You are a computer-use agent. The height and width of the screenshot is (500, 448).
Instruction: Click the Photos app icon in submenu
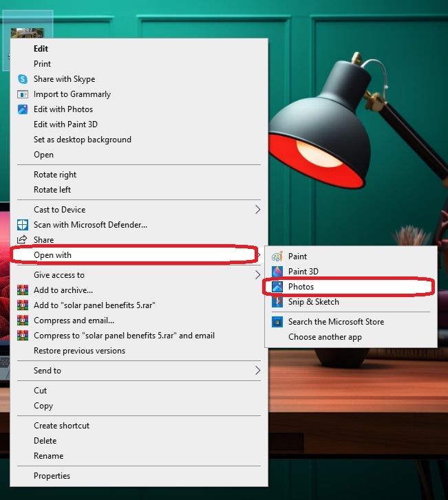[277, 287]
